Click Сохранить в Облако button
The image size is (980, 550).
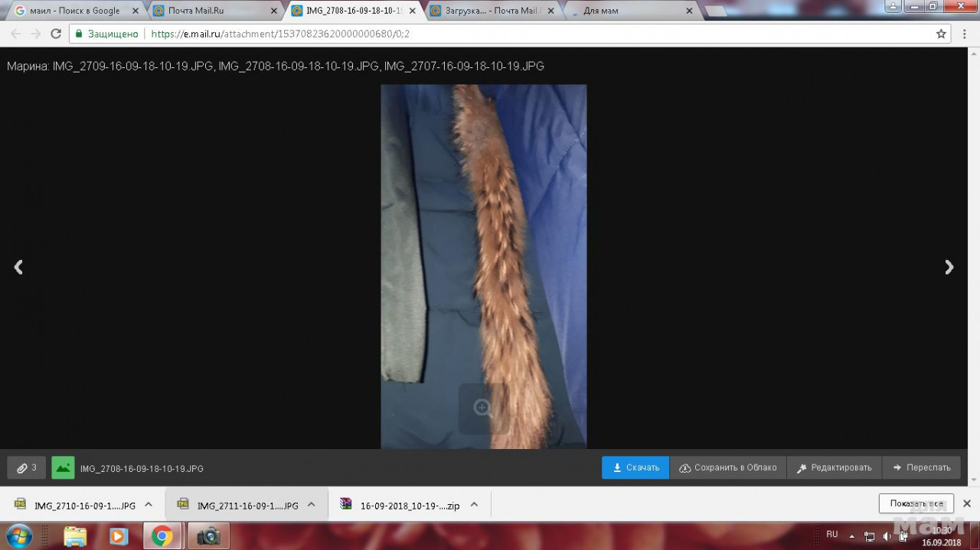pyautogui.click(x=728, y=467)
